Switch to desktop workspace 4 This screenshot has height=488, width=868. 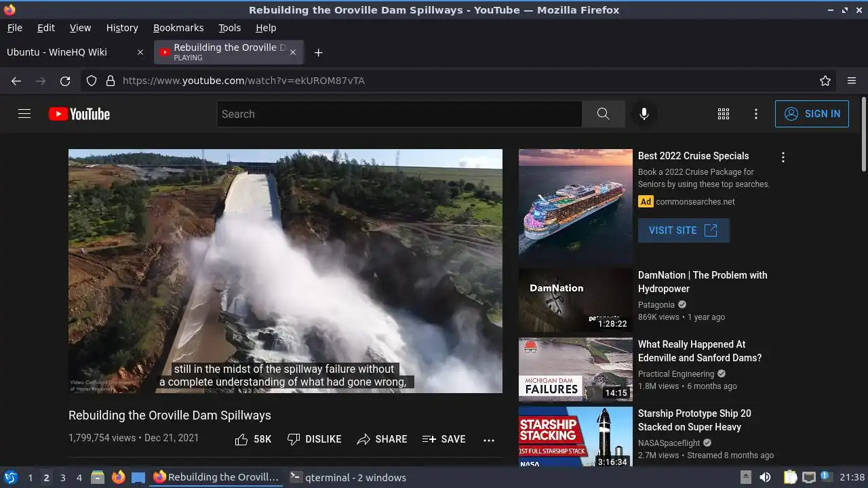click(79, 477)
